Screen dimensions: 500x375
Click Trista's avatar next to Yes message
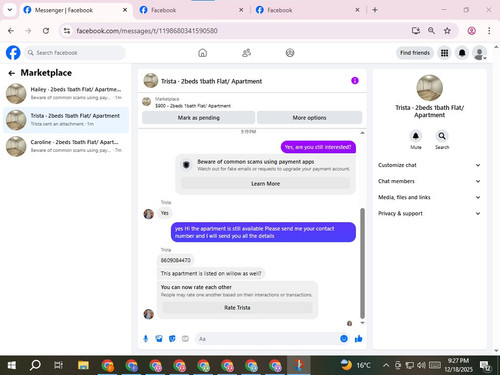(148, 214)
